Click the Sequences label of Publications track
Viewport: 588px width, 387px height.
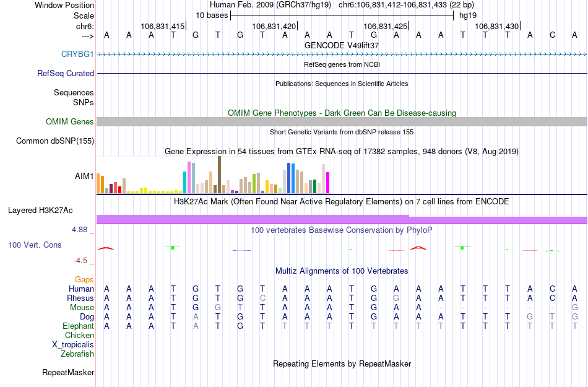coord(74,93)
